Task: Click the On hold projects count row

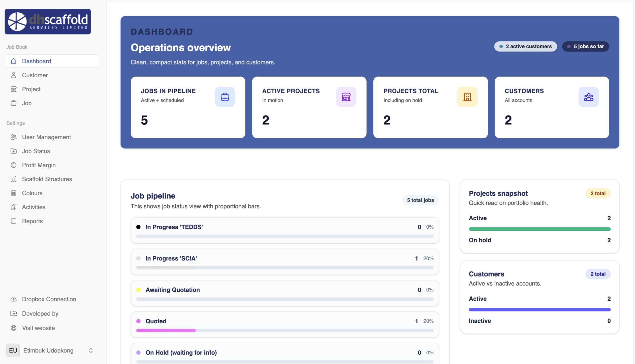Action: coord(540,240)
